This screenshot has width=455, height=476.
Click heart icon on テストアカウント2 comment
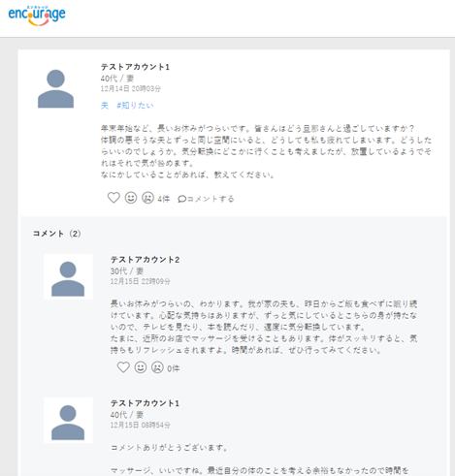coord(123,367)
